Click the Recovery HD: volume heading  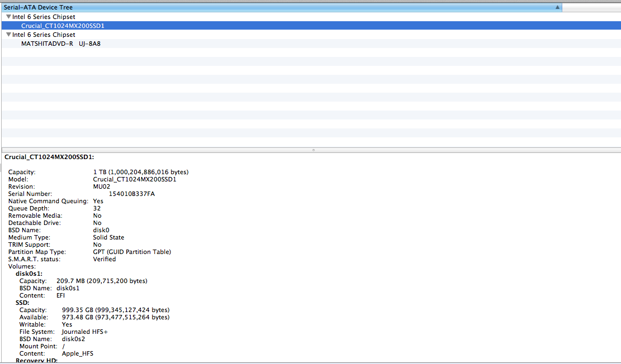click(36, 361)
